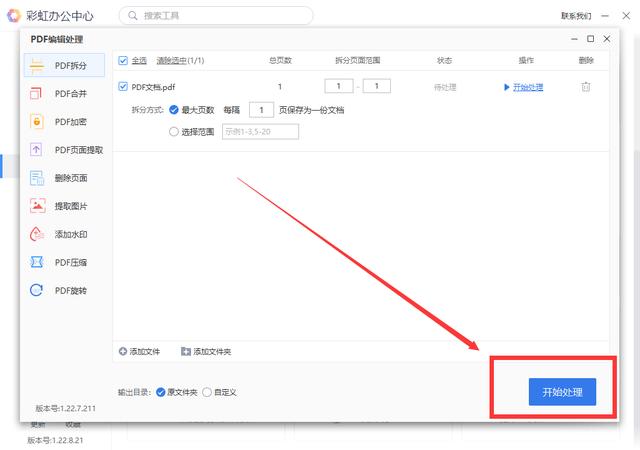Open the PDF合并 merge icon
The height and width of the screenshot is (450, 640).
tap(36, 94)
